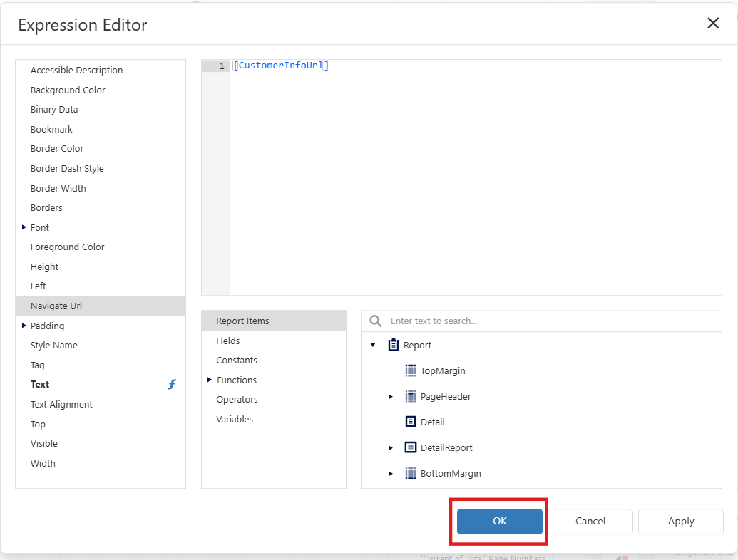Click the function icon beside Text property
This screenshot has height=560, width=738.
[172, 385]
